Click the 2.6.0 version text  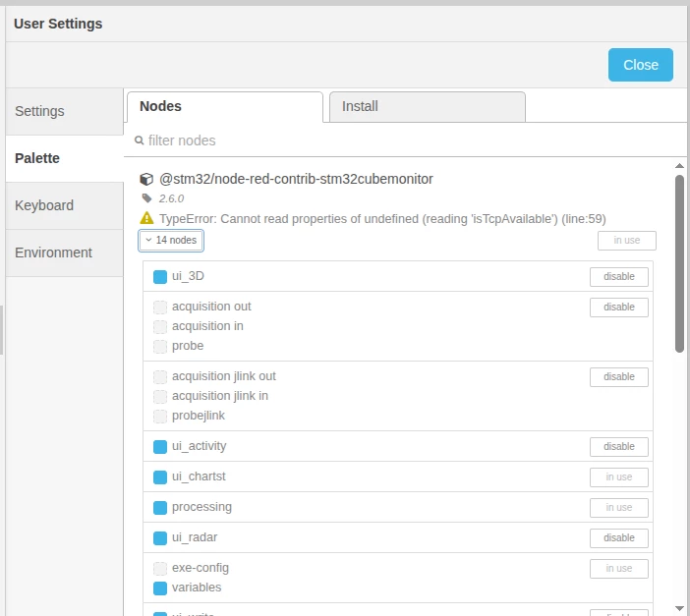tap(171, 198)
